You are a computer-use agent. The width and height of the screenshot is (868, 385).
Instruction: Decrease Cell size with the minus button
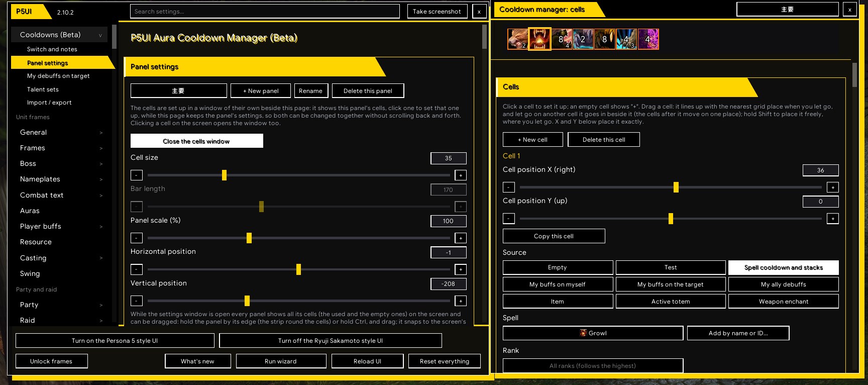coord(137,175)
